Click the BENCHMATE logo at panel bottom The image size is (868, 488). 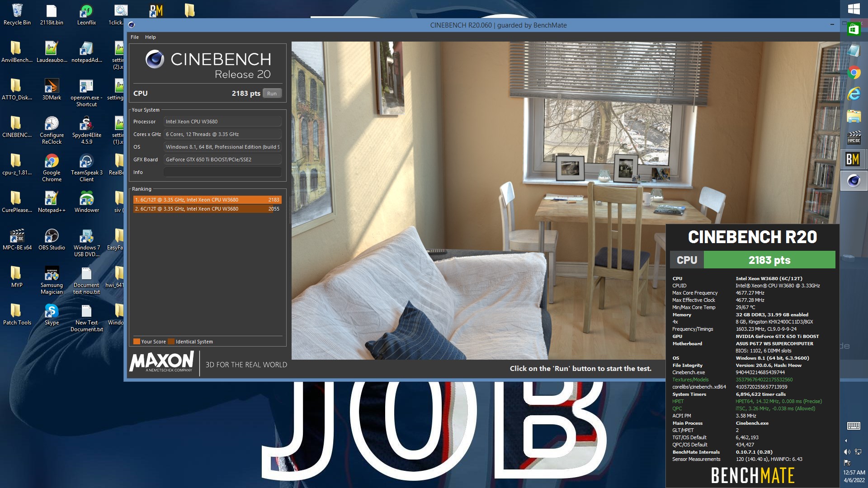[x=753, y=475]
